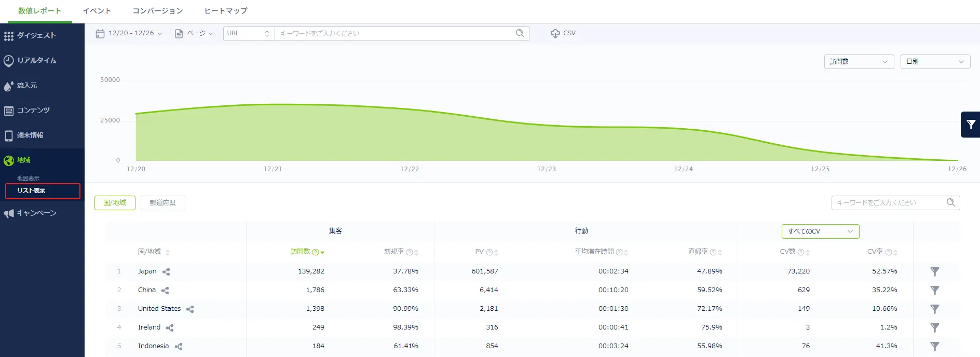Image resolution: width=980 pixels, height=357 pixels.
Task: Click the CSV download cloud icon
Action: coord(555,34)
